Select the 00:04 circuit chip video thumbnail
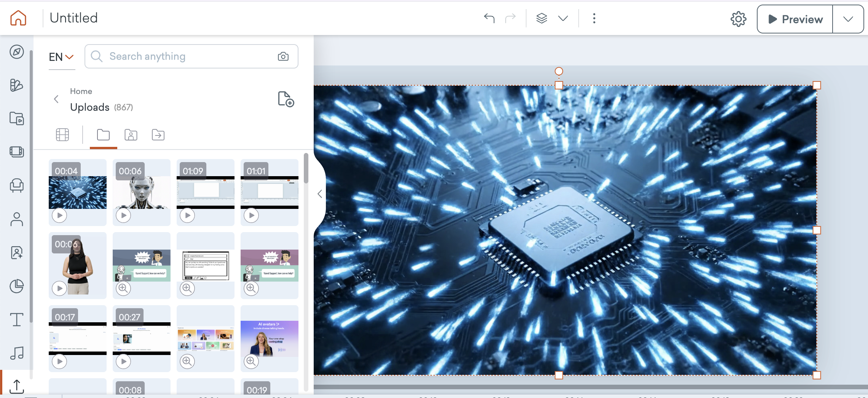Screen dimensions: 868x398 [78, 192]
